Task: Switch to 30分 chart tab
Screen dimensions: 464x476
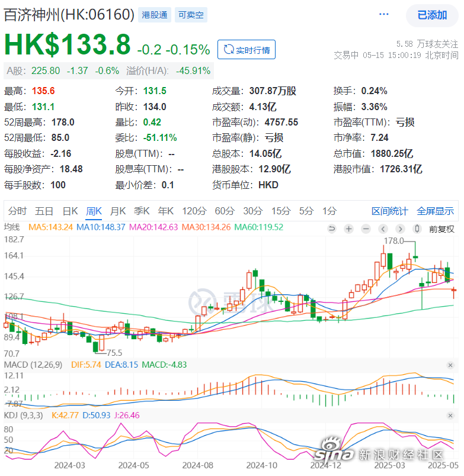Action: point(253,211)
